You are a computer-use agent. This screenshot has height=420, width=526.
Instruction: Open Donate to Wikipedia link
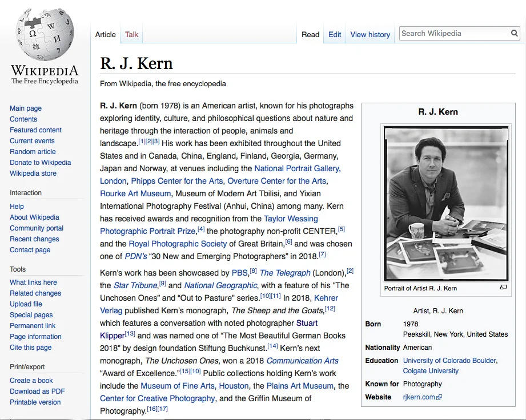[x=40, y=163]
